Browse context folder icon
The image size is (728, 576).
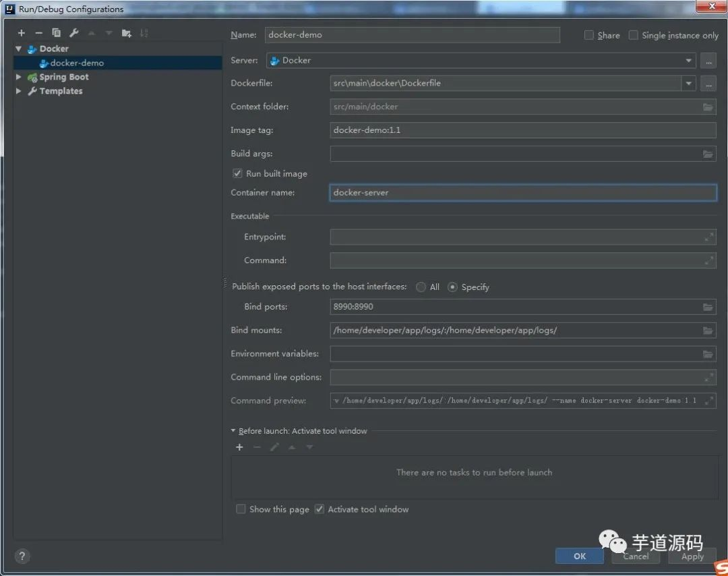pos(708,107)
